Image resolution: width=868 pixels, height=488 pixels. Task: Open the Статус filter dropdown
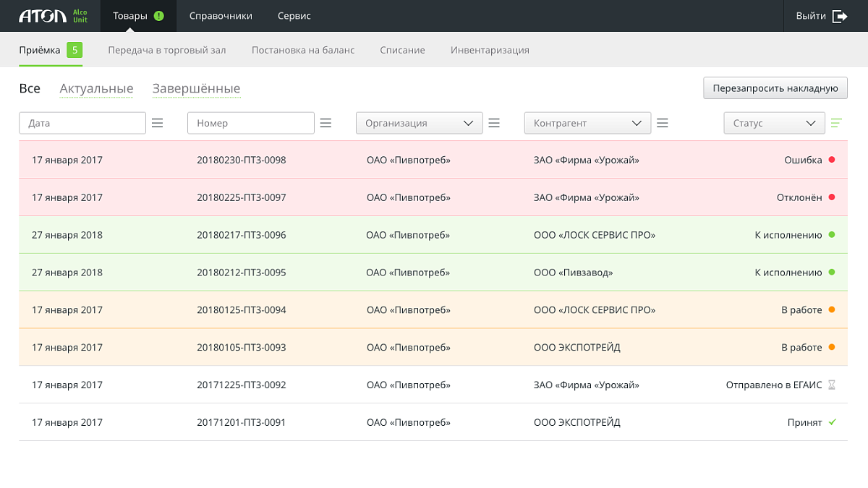(774, 124)
